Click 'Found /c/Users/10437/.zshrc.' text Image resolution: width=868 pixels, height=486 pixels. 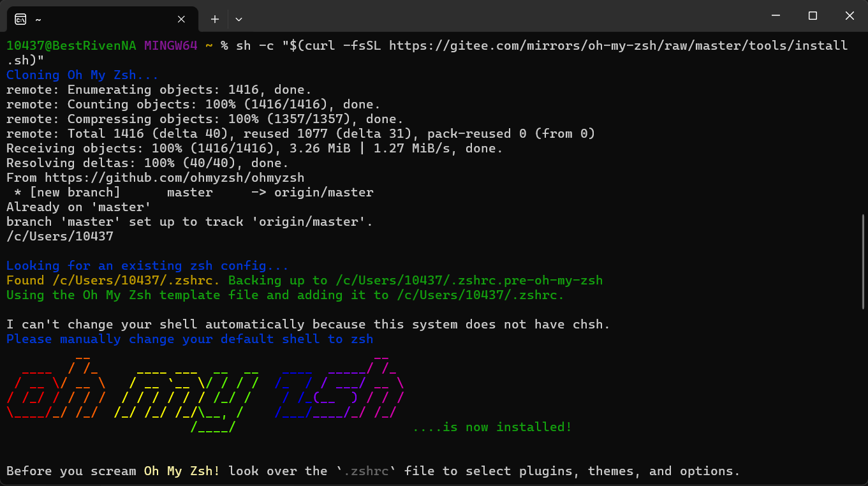click(x=114, y=280)
